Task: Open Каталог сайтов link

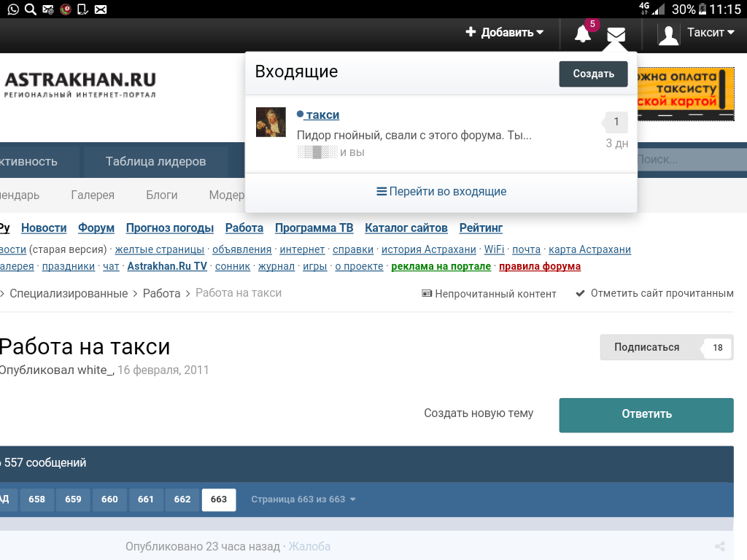Action: point(406,228)
